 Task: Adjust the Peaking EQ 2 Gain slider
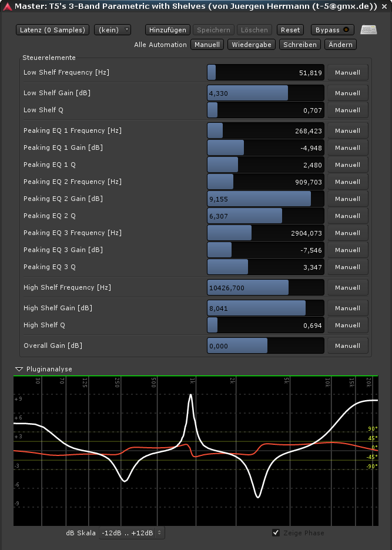pos(266,199)
